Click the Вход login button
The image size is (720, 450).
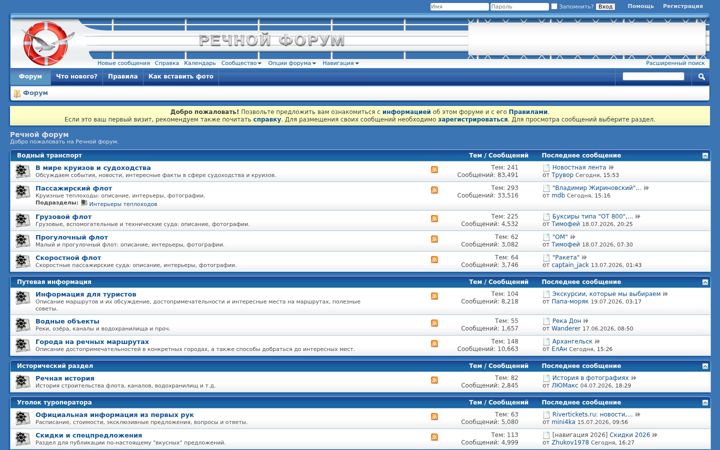click(605, 6)
